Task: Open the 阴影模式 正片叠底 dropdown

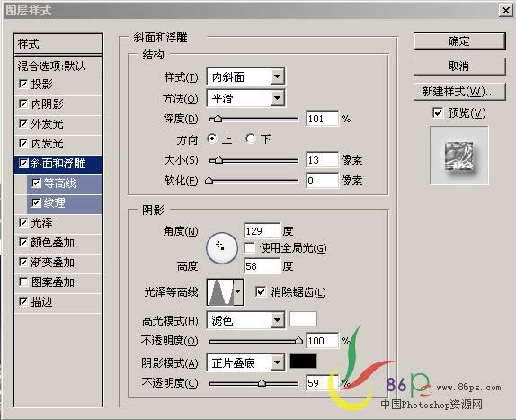Action: (245, 362)
